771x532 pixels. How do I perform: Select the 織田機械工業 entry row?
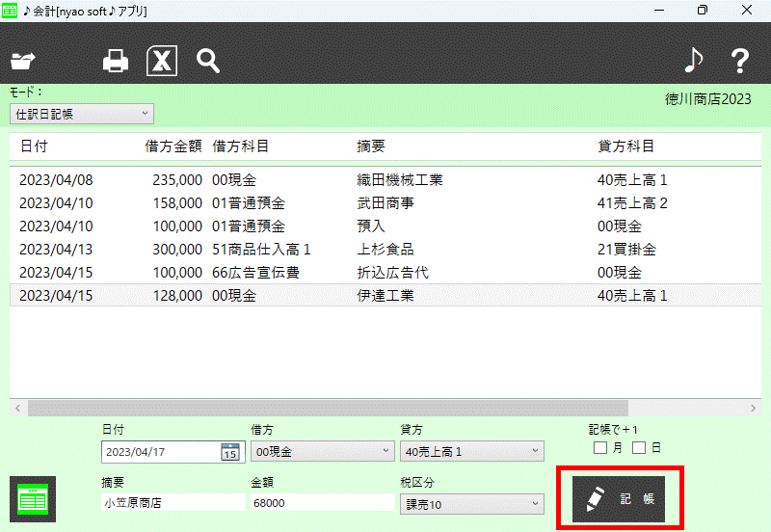click(400, 180)
